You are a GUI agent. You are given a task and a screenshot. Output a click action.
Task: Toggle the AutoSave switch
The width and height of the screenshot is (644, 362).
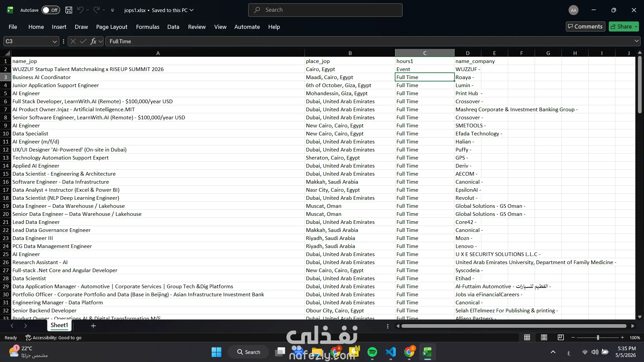(51, 10)
